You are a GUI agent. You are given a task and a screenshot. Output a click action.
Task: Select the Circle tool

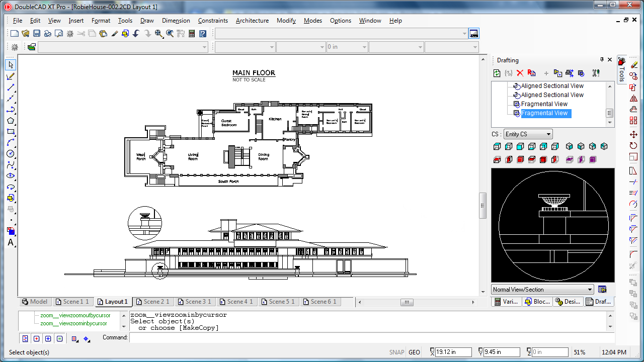click(11, 153)
